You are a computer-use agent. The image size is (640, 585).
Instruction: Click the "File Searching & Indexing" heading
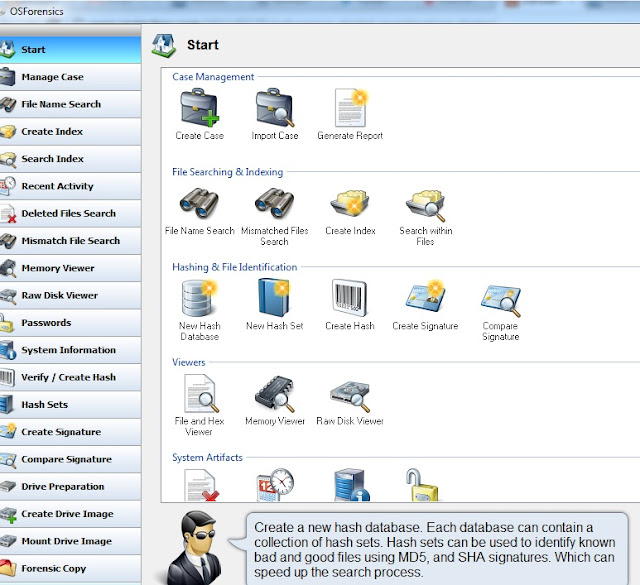point(227,172)
